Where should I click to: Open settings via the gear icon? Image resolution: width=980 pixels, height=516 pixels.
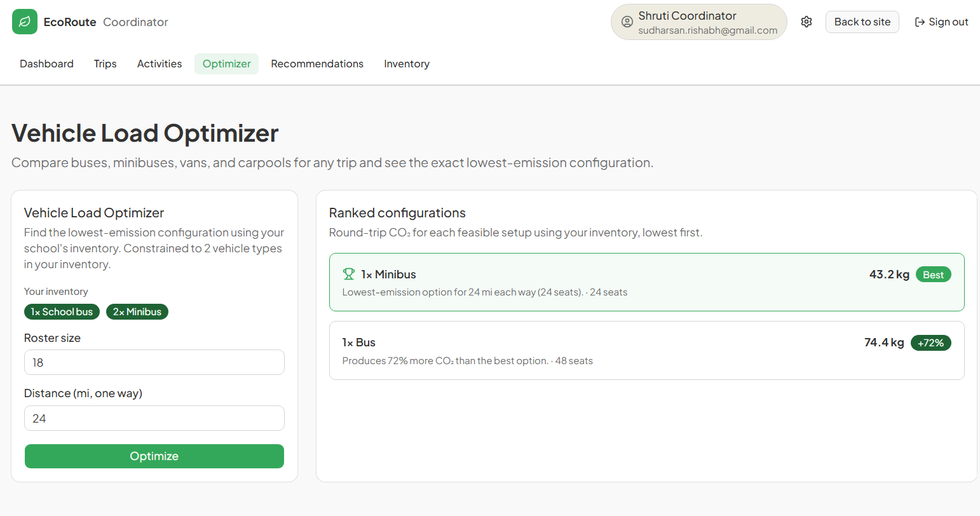pos(806,22)
